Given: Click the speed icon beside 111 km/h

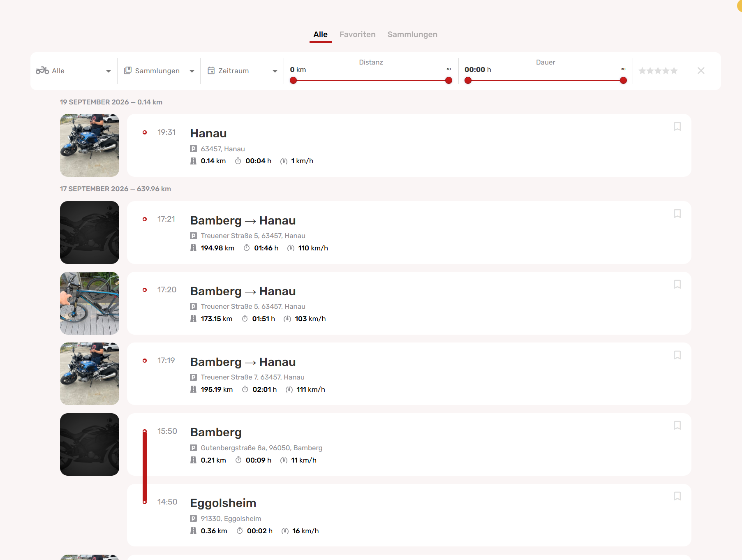Looking at the screenshot, I should (x=289, y=389).
